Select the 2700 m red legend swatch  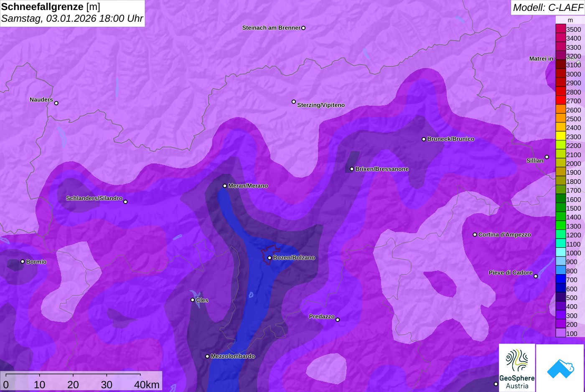pos(560,101)
